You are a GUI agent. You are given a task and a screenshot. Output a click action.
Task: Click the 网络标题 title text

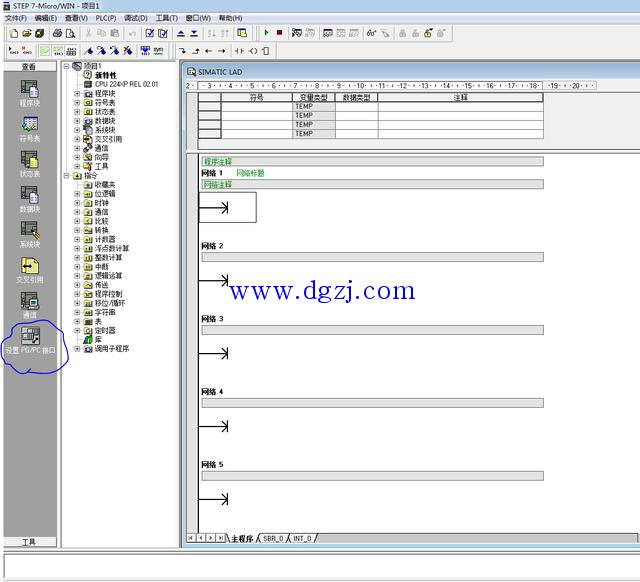point(250,173)
